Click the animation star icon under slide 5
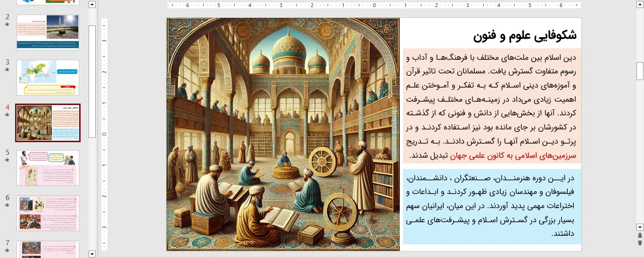This screenshot has width=644, height=258. coord(7,160)
